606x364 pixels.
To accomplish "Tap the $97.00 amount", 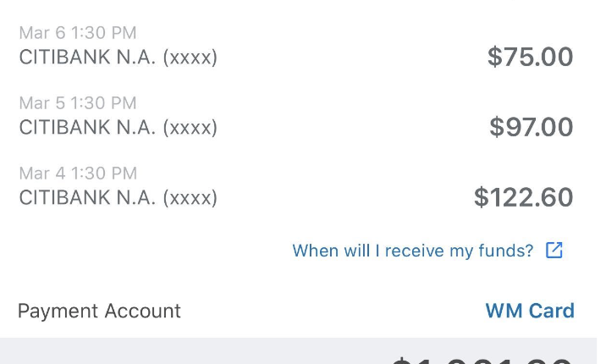I will (x=532, y=128).
